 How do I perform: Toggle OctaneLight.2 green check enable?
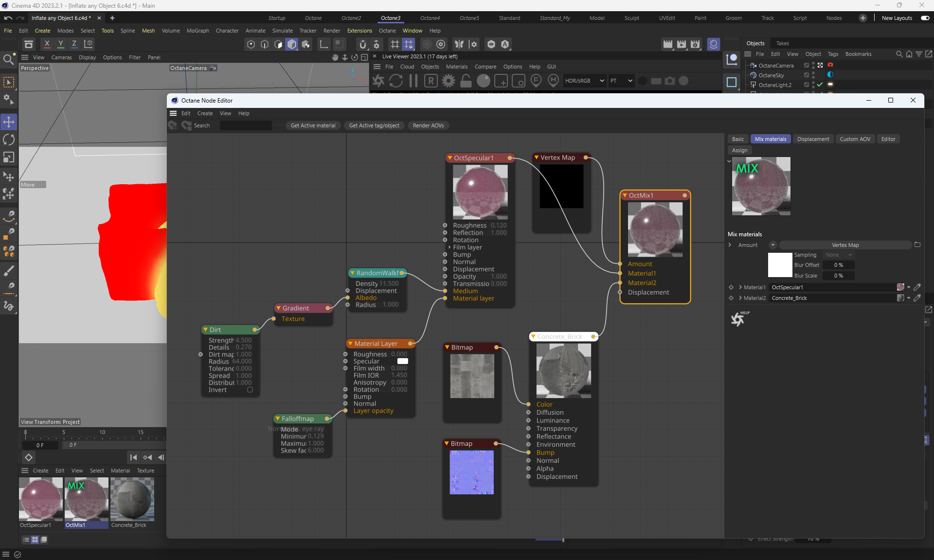tap(820, 85)
